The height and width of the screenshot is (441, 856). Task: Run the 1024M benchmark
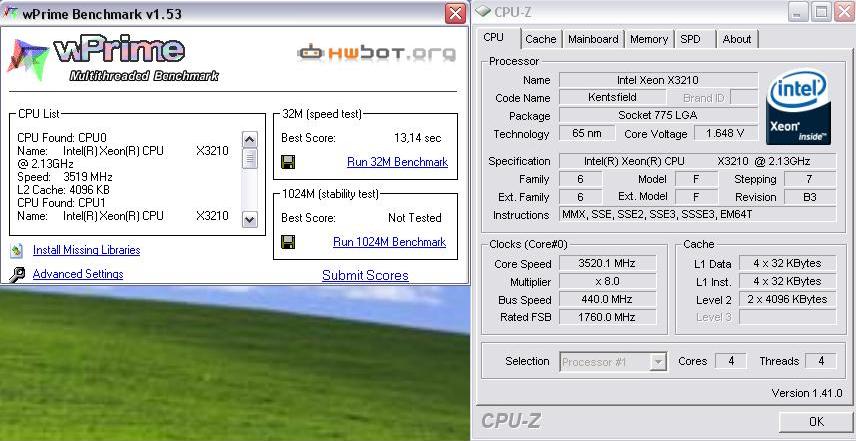(x=389, y=242)
